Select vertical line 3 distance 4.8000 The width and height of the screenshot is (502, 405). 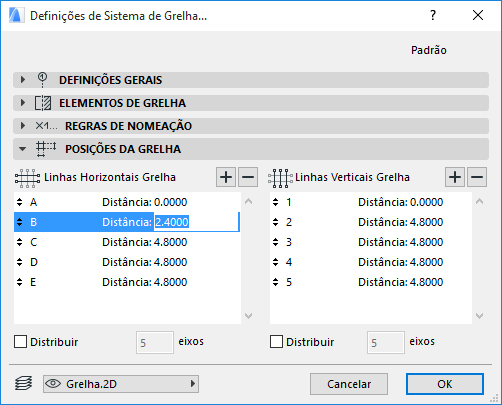426,242
